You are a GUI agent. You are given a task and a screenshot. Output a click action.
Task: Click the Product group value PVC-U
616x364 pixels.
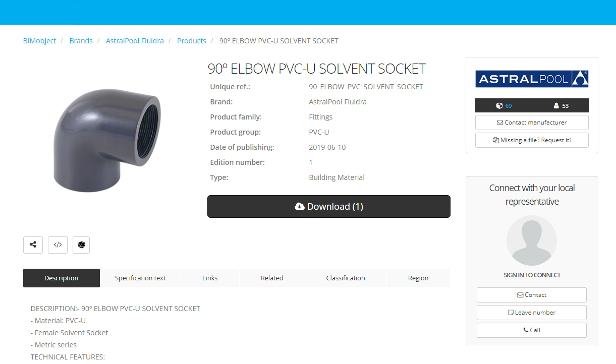319,132
